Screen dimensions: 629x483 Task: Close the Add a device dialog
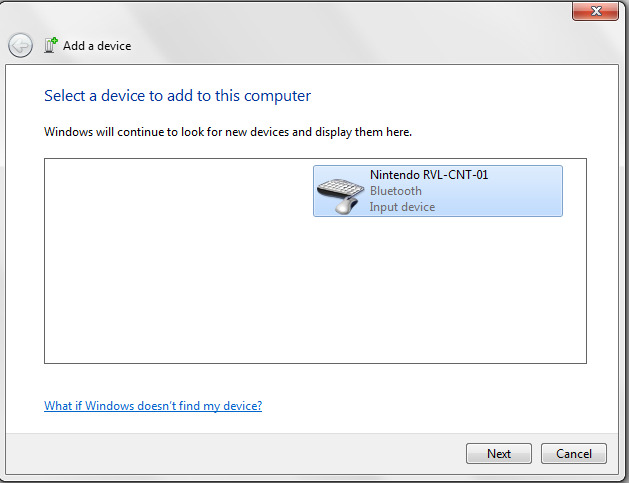click(595, 10)
